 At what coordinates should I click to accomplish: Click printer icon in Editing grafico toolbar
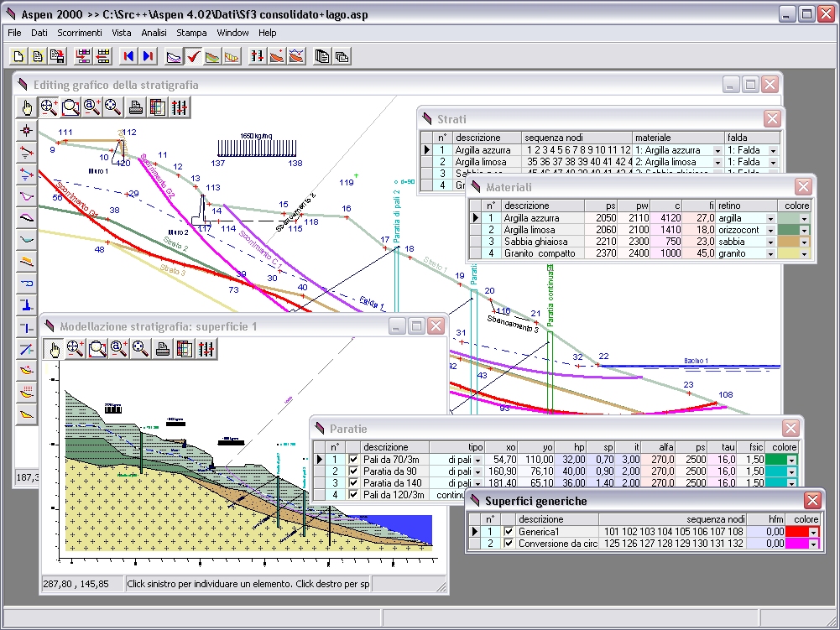pos(135,107)
